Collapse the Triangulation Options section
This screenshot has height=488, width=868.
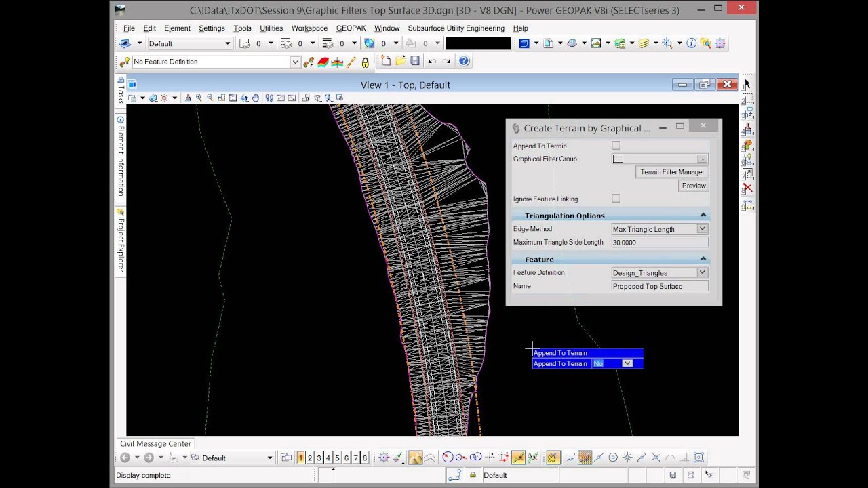point(703,216)
